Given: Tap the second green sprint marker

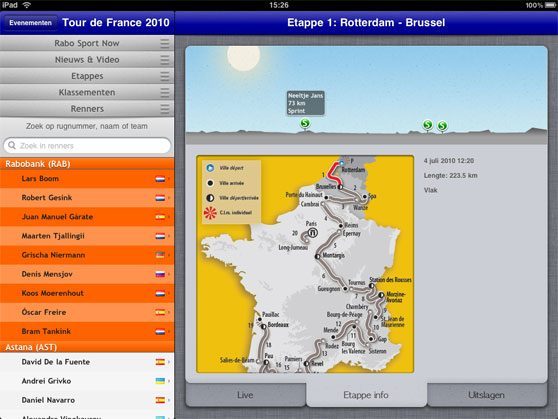Looking at the screenshot, I should click(427, 125).
